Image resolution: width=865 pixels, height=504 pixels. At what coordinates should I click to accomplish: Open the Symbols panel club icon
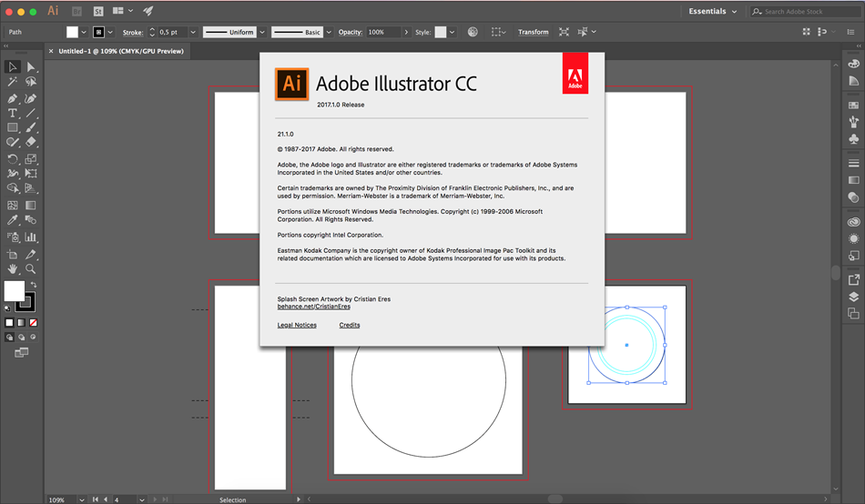pos(853,139)
